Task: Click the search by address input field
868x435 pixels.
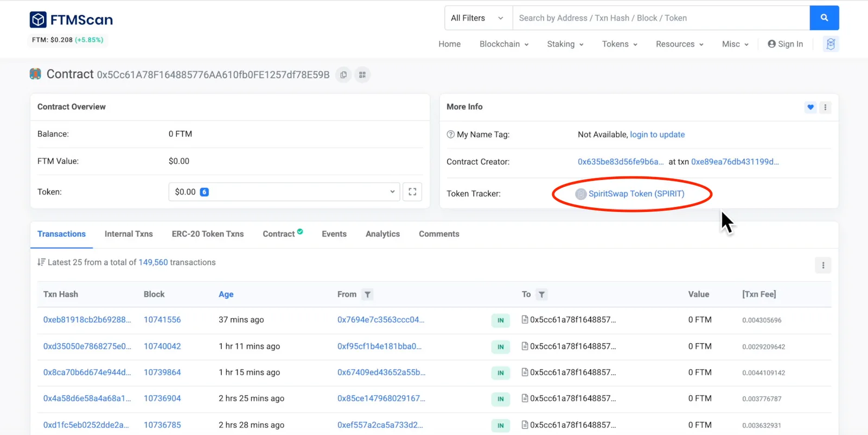Action: click(x=661, y=18)
